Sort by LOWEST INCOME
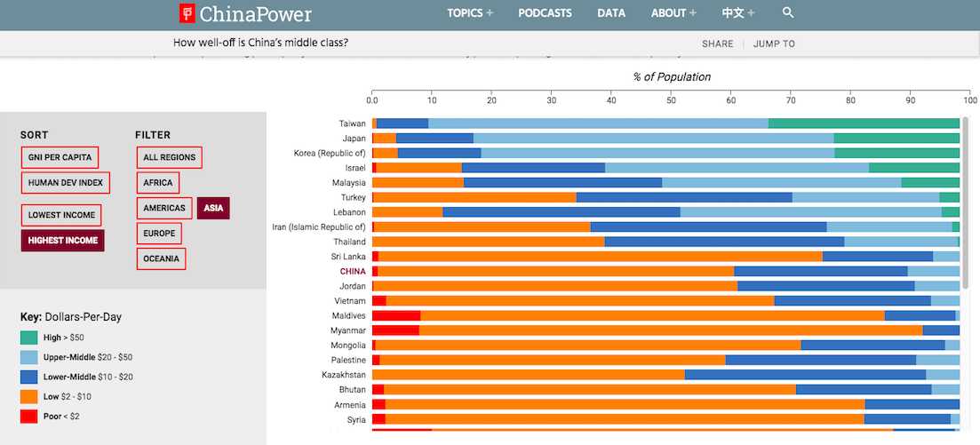This screenshot has width=980, height=445. 61,215
